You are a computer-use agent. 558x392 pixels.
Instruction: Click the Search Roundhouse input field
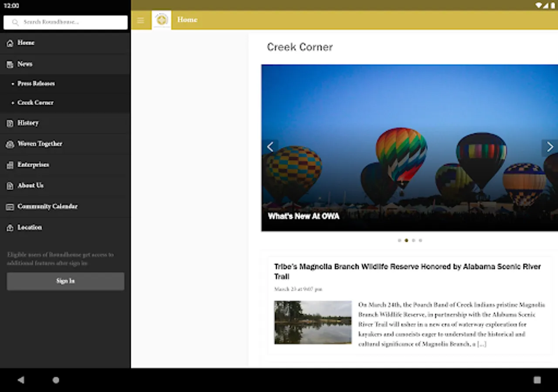click(65, 22)
